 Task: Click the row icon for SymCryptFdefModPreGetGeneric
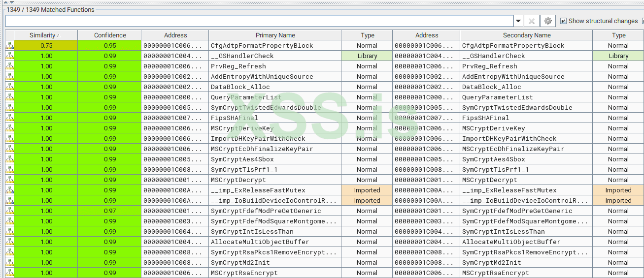9,211
